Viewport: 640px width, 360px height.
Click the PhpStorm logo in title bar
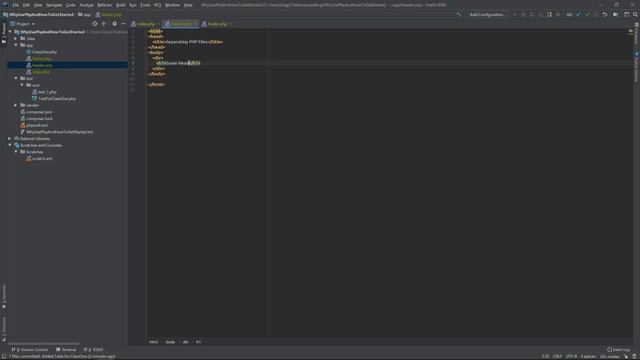5,5
